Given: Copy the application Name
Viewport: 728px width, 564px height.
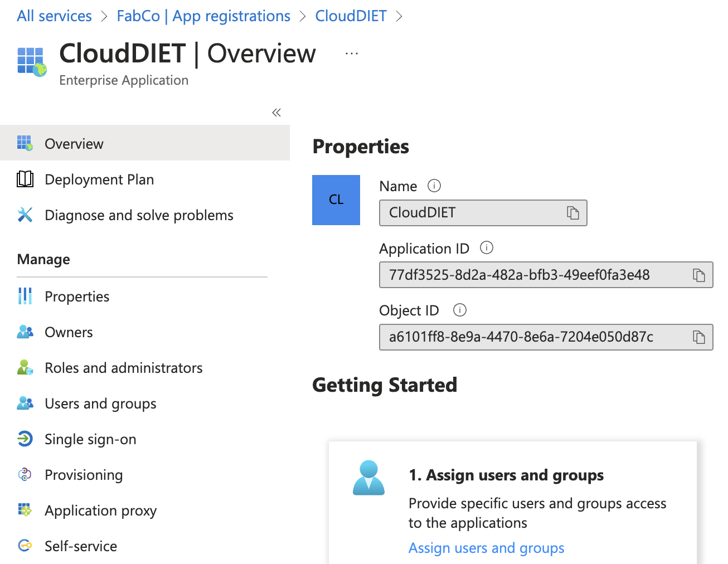Looking at the screenshot, I should (574, 213).
